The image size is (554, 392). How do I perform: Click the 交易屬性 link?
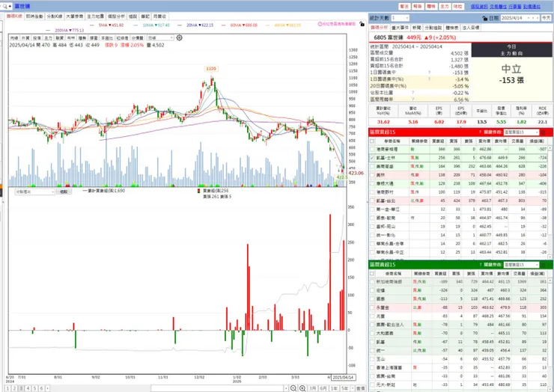pyautogui.click(x=498, y=6)
